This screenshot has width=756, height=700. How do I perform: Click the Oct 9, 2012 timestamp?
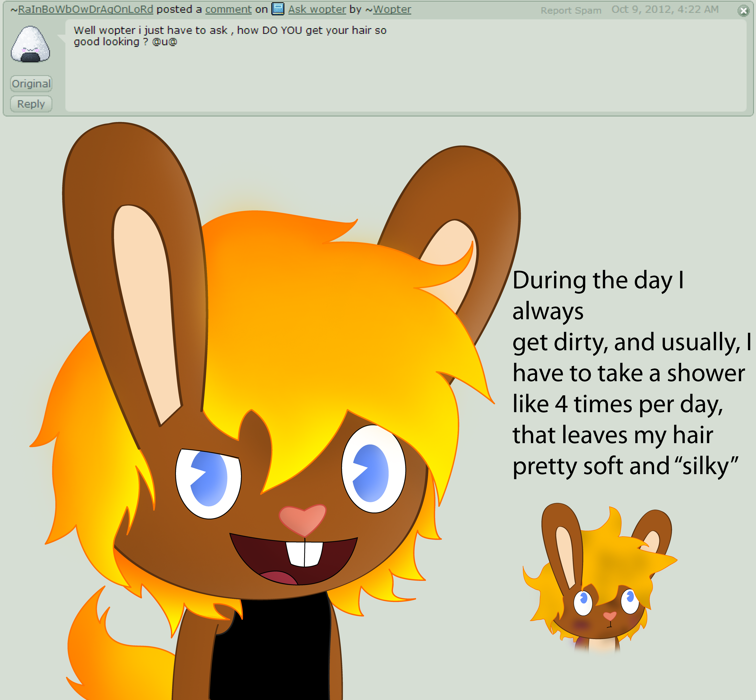(665, 9)
